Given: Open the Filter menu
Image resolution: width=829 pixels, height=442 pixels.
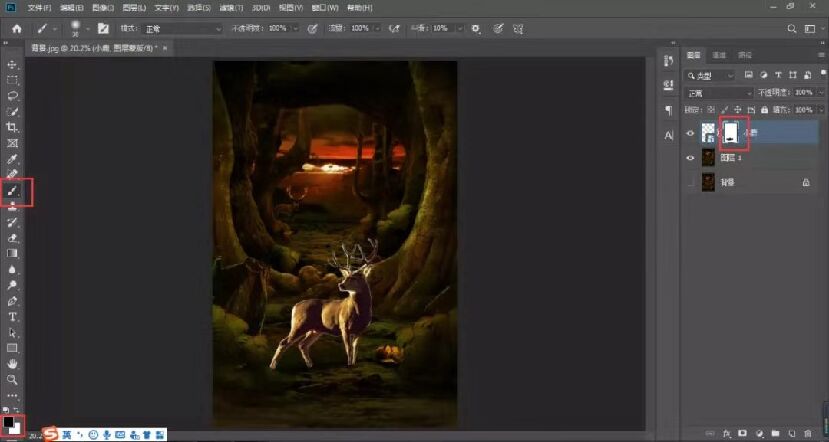Looking at the screenshot, I should (231, 8).
